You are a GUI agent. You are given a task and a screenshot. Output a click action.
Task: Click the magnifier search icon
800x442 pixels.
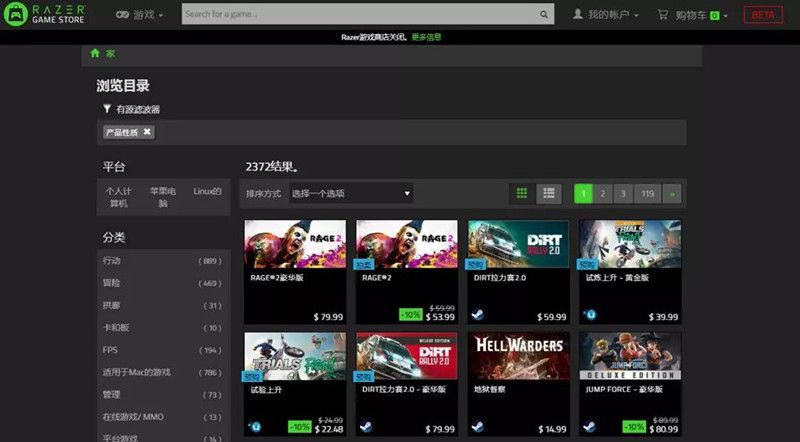click(544, 14)
